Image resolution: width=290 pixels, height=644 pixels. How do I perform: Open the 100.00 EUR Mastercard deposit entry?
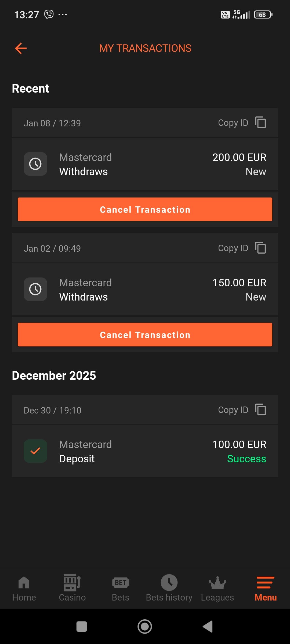pyautogui.click(x=145, y=451)
